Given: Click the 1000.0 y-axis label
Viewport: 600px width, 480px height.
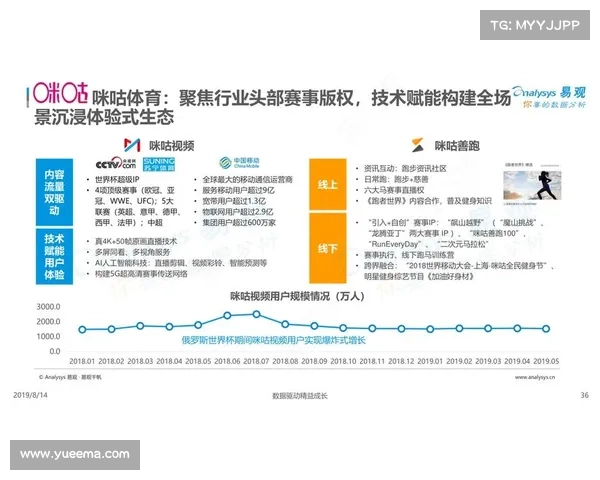Looking at the screenshot, I should click(x=48, y=336).
